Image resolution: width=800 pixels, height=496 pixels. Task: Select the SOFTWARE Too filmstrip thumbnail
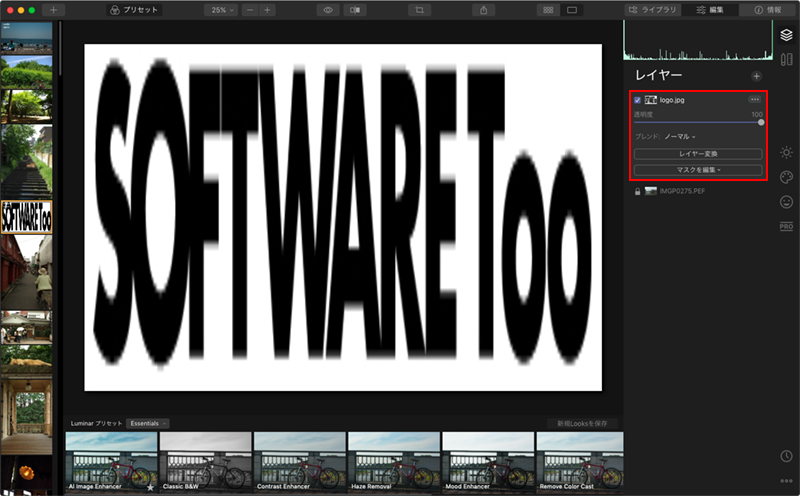point(27,217)
